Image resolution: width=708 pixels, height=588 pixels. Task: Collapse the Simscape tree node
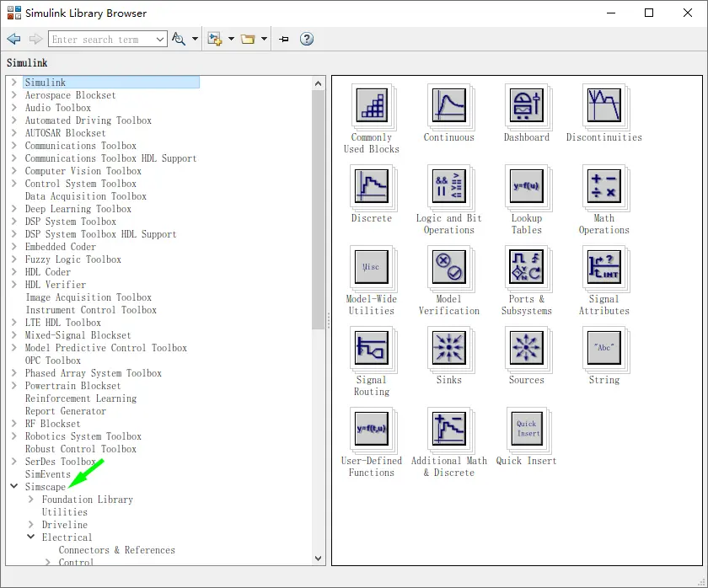point(14,486)
